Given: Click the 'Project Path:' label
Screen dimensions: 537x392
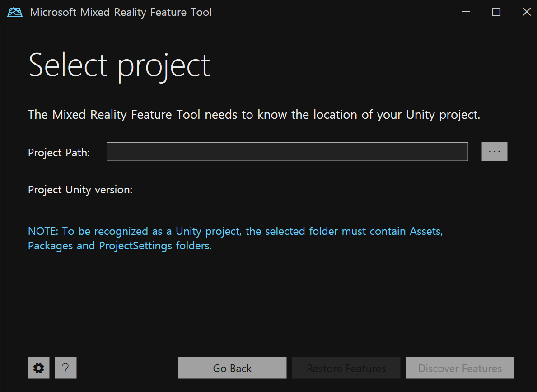Looking at the screenshot, I should 59,153.
